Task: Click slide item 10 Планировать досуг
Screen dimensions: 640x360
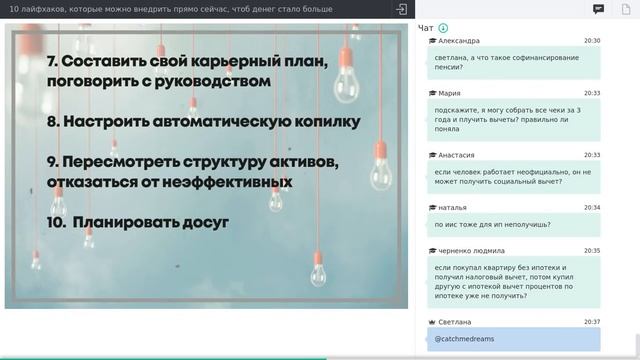Action: tap(138, 222)
